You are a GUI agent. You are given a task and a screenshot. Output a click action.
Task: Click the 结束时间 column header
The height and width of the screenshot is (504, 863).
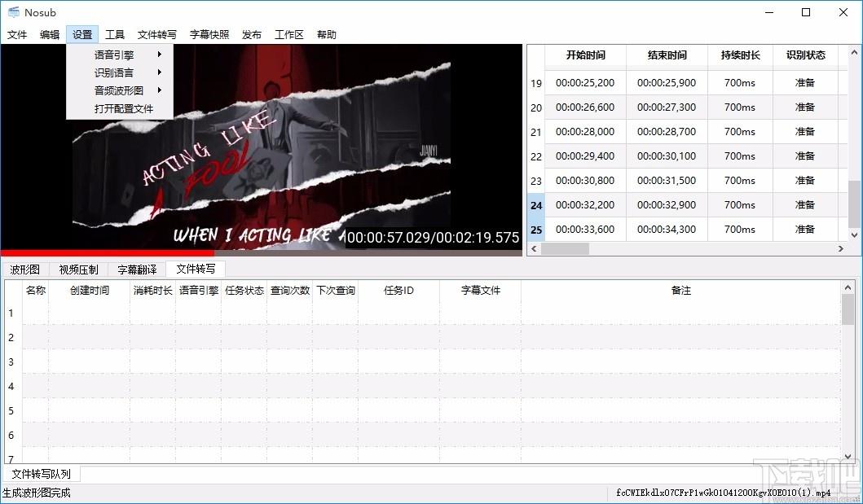click(667, 55)
